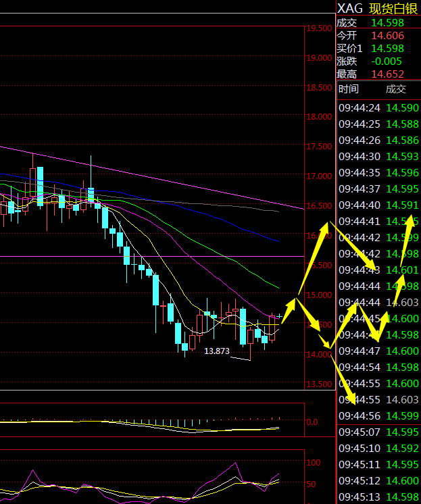
Task: Click the XAG symbol code in header
Action: (x=350, y=8)
